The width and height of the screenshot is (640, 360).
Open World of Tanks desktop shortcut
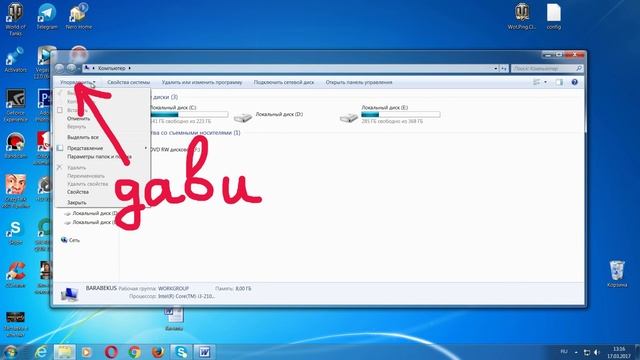(15, 19)
